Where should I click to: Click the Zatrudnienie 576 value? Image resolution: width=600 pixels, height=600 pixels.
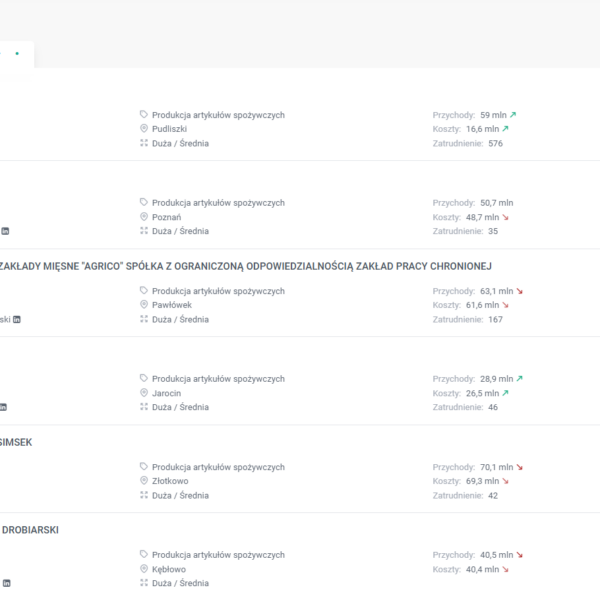point(495,143)
